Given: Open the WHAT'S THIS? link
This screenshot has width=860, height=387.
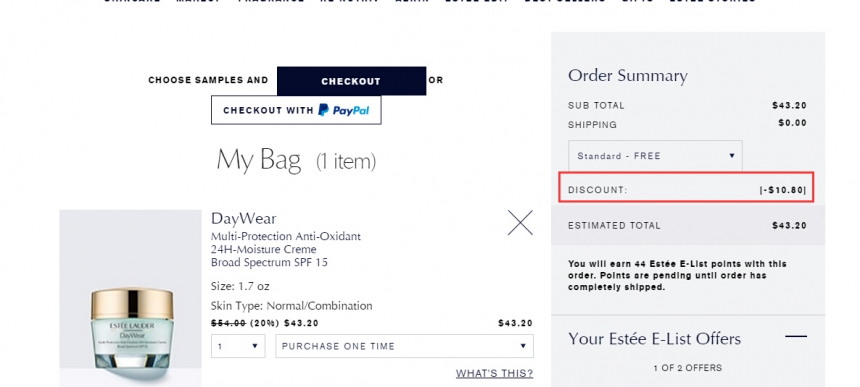Looking at the screenshot, I should point(494,373).
